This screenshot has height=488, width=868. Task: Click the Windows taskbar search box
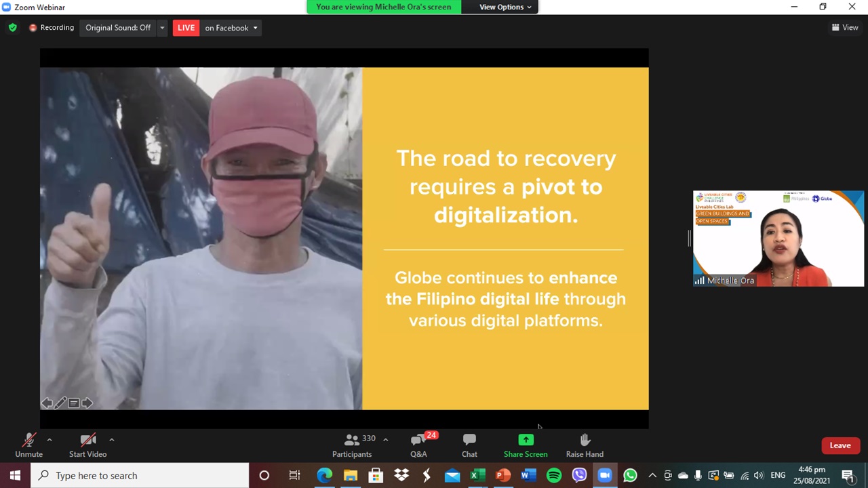[140, 476]
